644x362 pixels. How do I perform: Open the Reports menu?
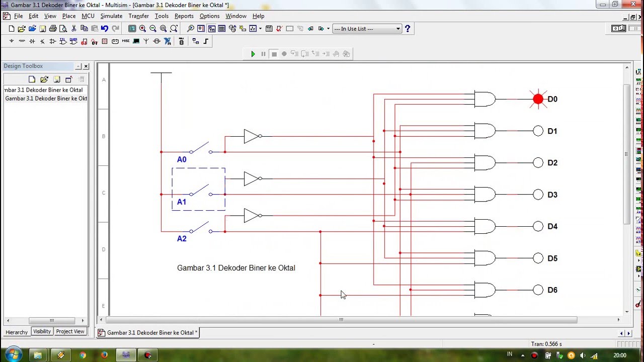184,16
